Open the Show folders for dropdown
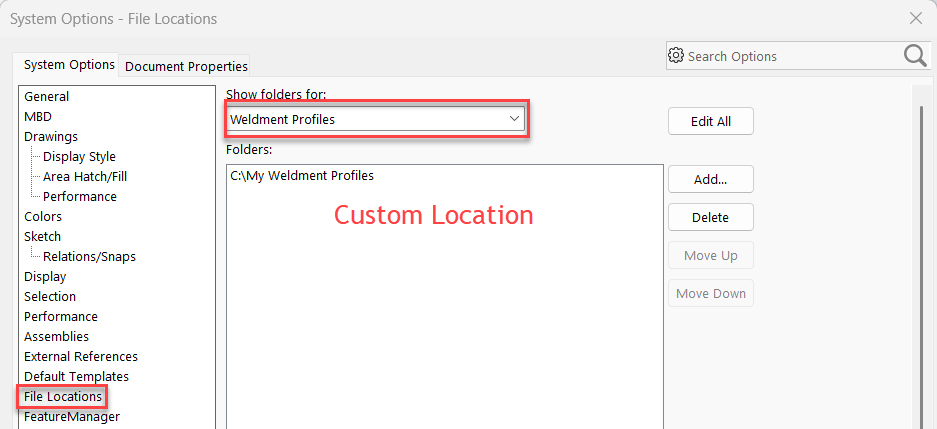This screenshot has height=429, width=937. (x=376, y=119)
